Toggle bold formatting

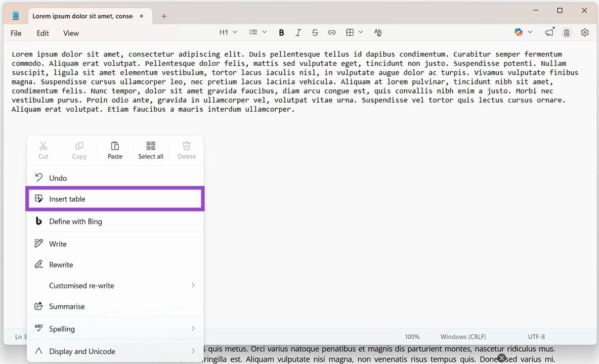pyautogui.click(x=281, y=32)
